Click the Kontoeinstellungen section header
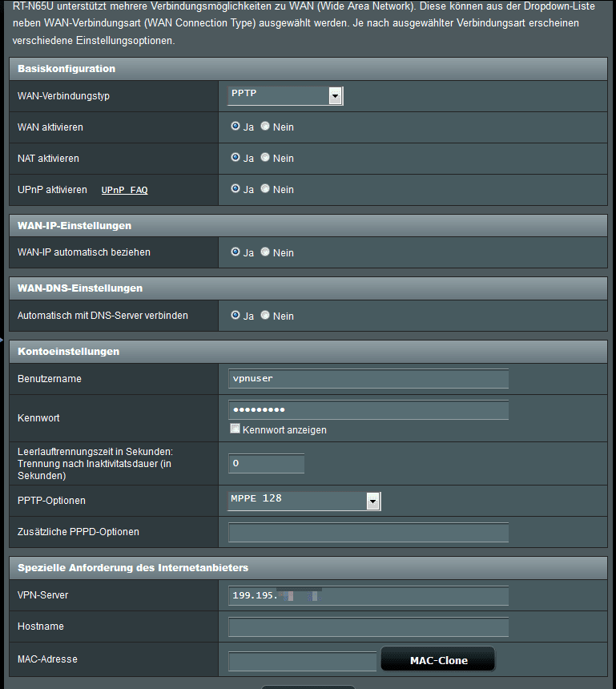 click(308, 352)
